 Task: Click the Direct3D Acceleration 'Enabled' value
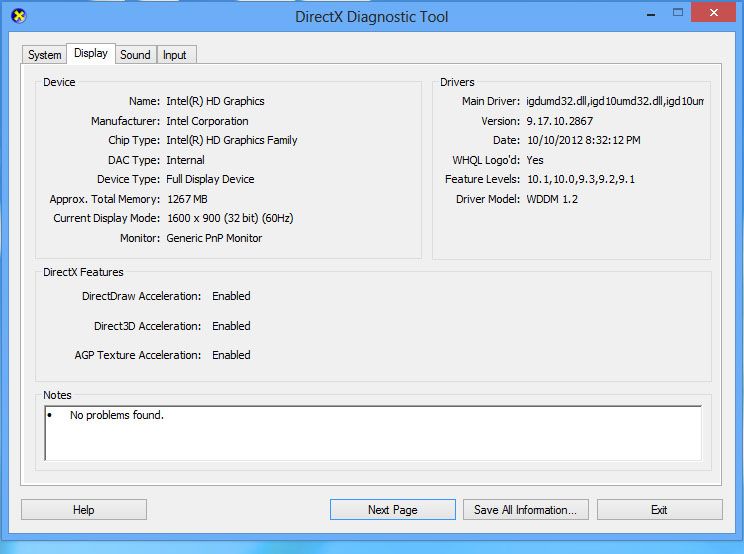(x=231, y=326)
